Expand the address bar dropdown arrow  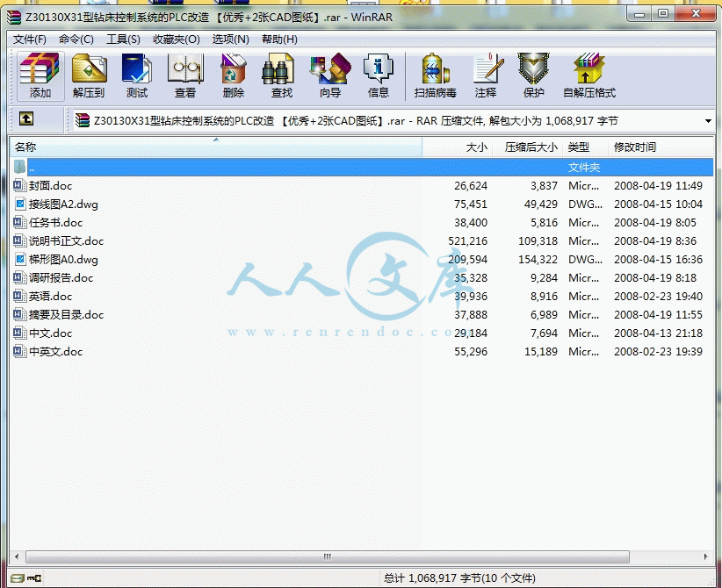tap(708, 121)
